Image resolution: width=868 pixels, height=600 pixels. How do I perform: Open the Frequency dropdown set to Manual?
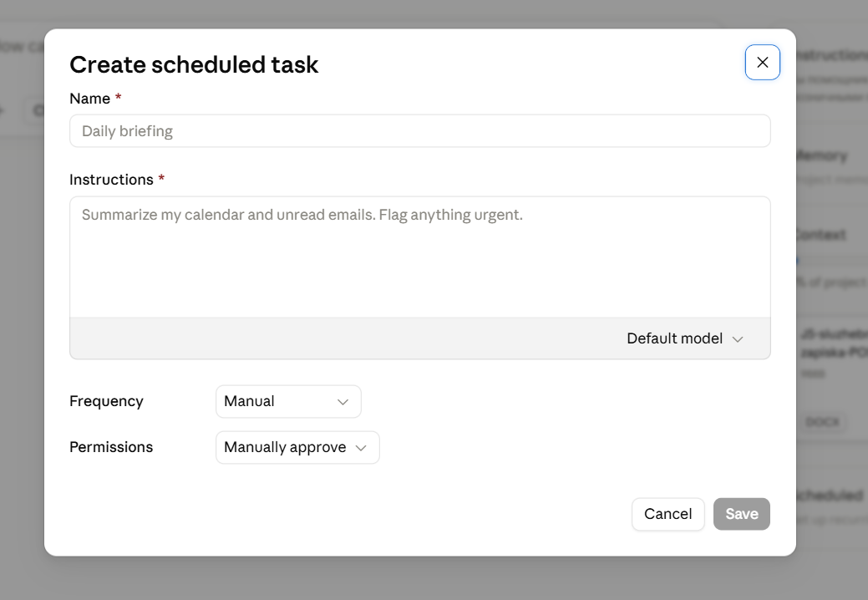pos(288,401)
